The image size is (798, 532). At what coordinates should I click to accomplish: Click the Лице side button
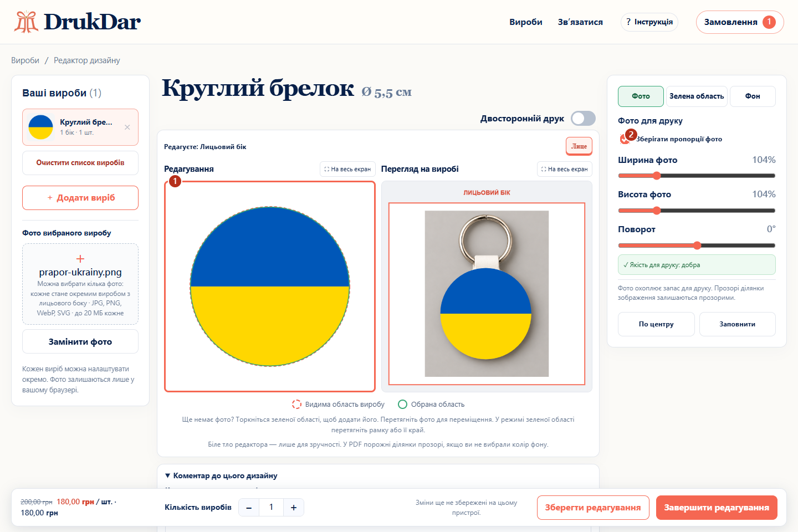(579, 146)
